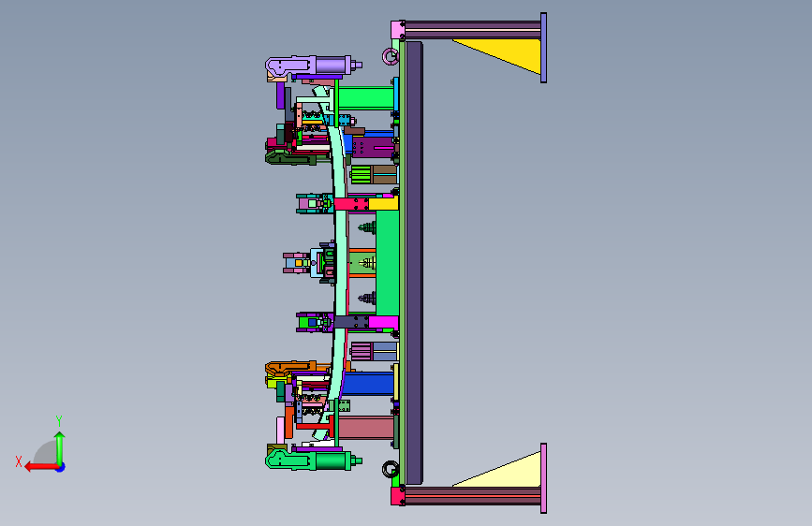The image size is (812, 526).
Task: Click the green "Y" axis label
Action: pyautogui.click(x=59, y=420)
